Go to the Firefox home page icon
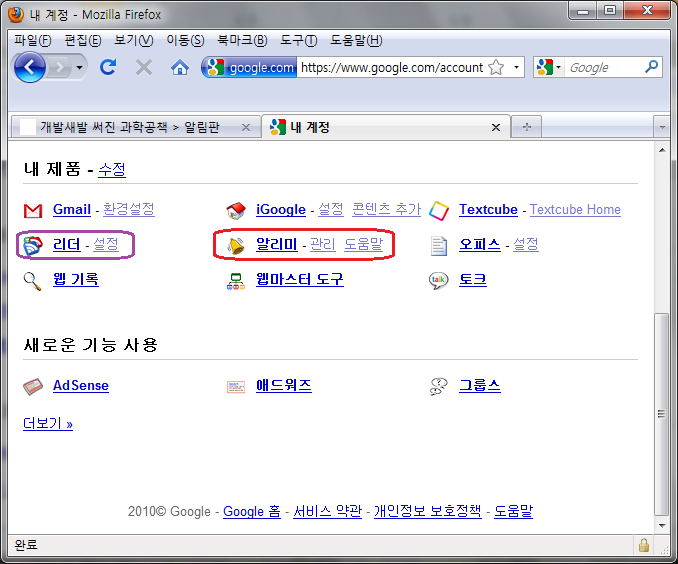 [x=179, y=67]
